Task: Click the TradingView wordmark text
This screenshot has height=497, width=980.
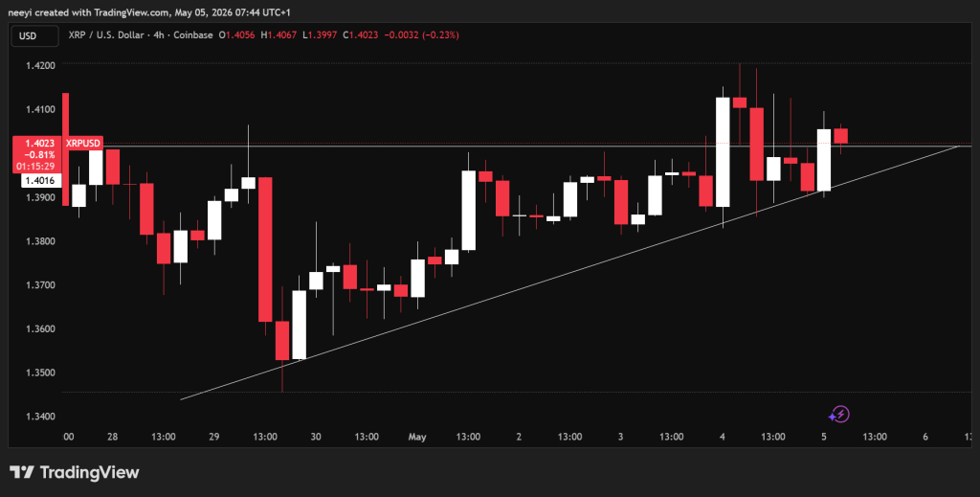Action: point(89,473)
